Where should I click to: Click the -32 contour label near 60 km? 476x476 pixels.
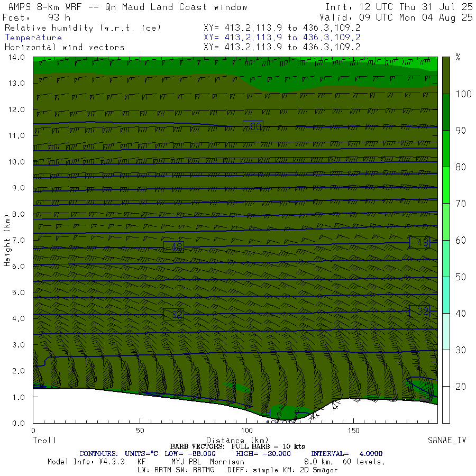[173, 315]
